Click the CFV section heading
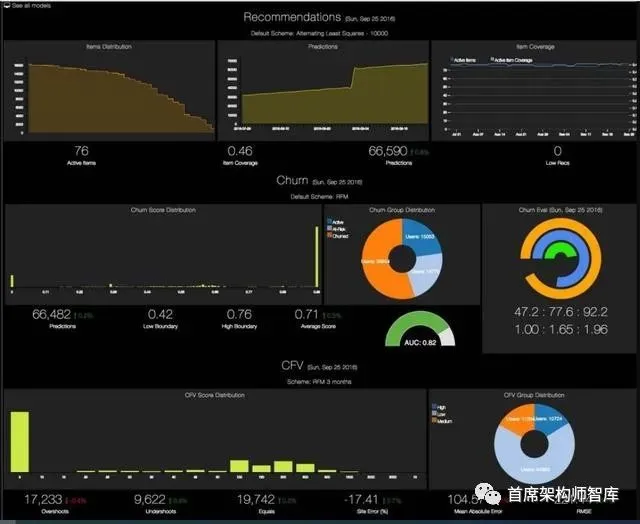The height and width of the screenshot is (524, 640). click(292, 365)
